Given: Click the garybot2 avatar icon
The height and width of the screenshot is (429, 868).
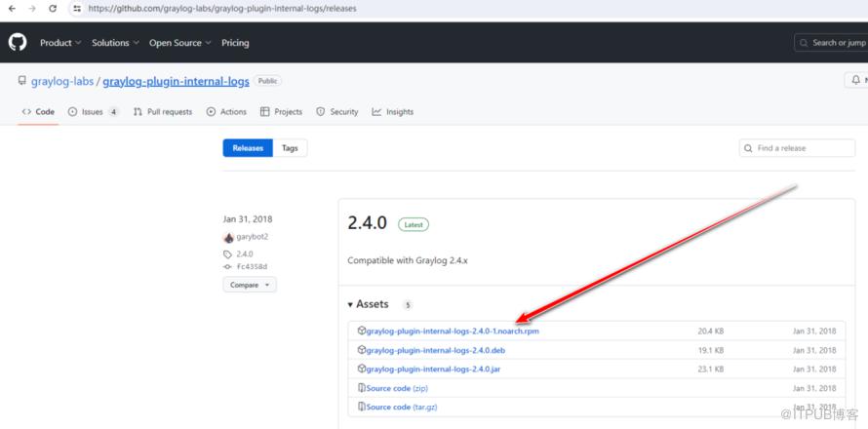Looking at the screenshot, I should click(x=228, y=237).
